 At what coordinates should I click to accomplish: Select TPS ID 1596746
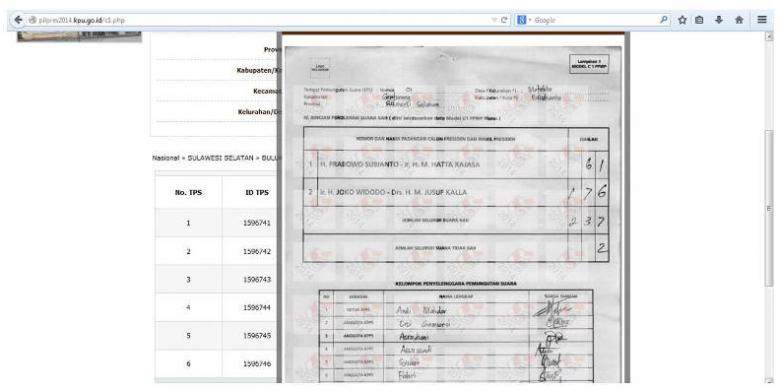click(257, 364)
